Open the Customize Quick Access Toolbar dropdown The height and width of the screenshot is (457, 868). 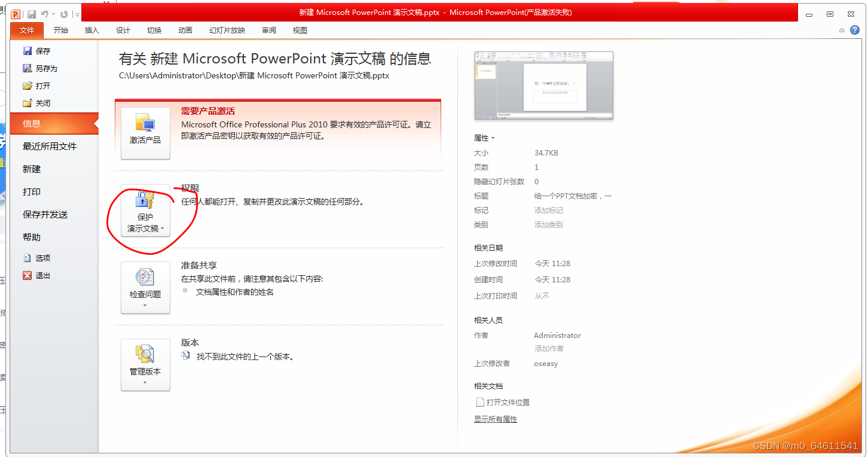click(x=78, y=14)
